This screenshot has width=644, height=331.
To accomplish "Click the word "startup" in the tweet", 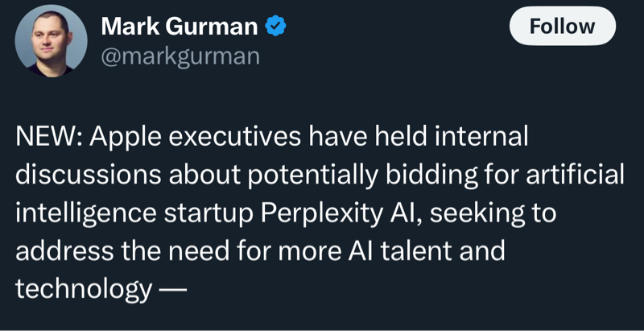I will [207, 213].
